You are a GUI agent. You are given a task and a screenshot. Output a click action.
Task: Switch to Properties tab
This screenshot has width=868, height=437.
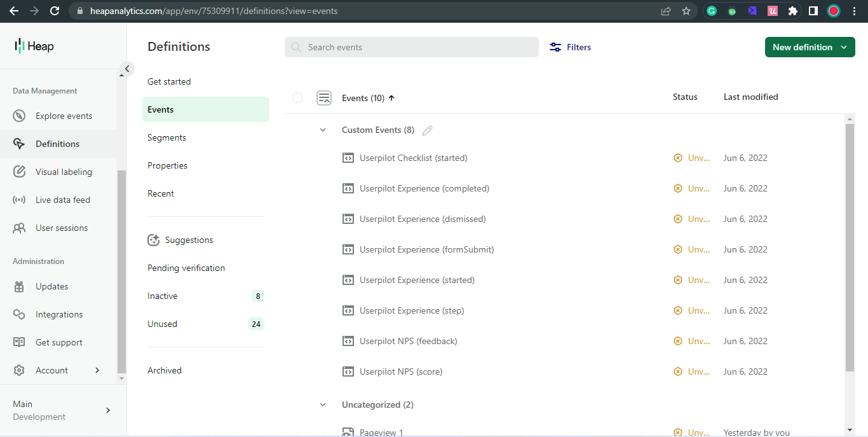(167, 165)
